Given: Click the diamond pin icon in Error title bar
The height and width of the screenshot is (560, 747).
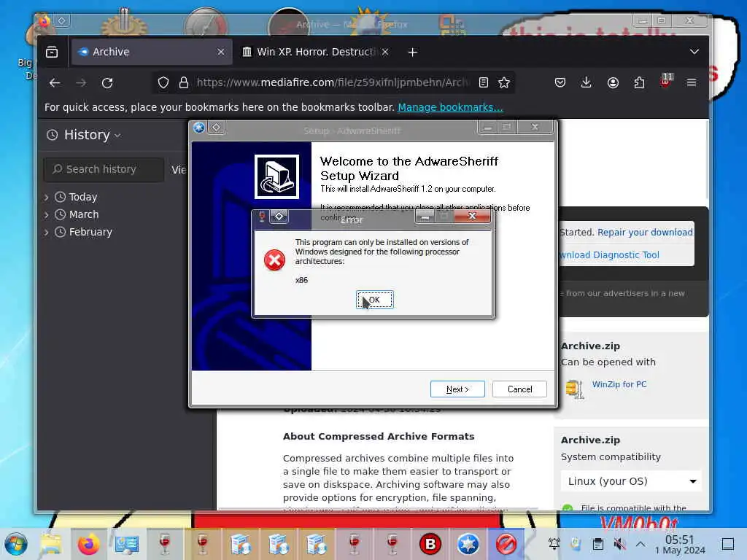Looking at the screenshot, I should (279, 217).
